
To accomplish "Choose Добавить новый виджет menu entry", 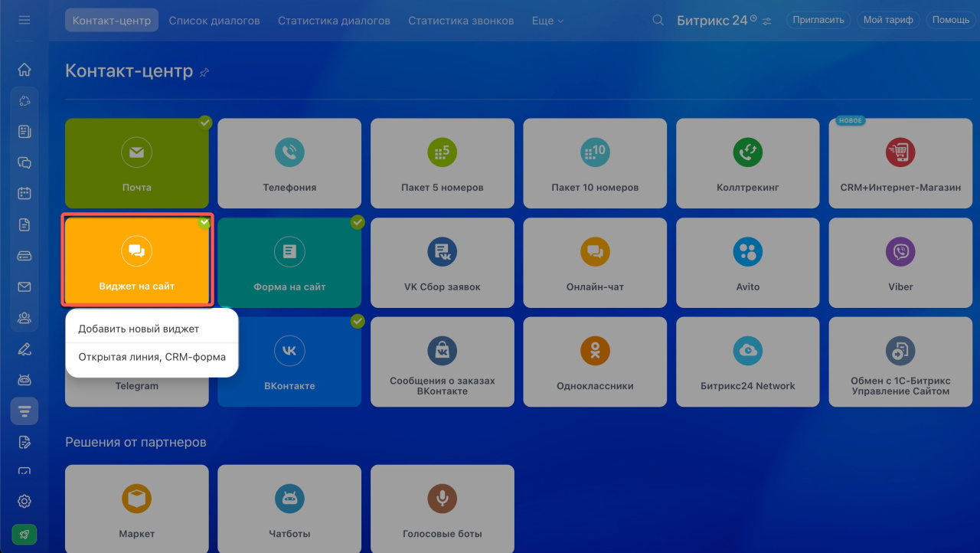I will [152, 329].
